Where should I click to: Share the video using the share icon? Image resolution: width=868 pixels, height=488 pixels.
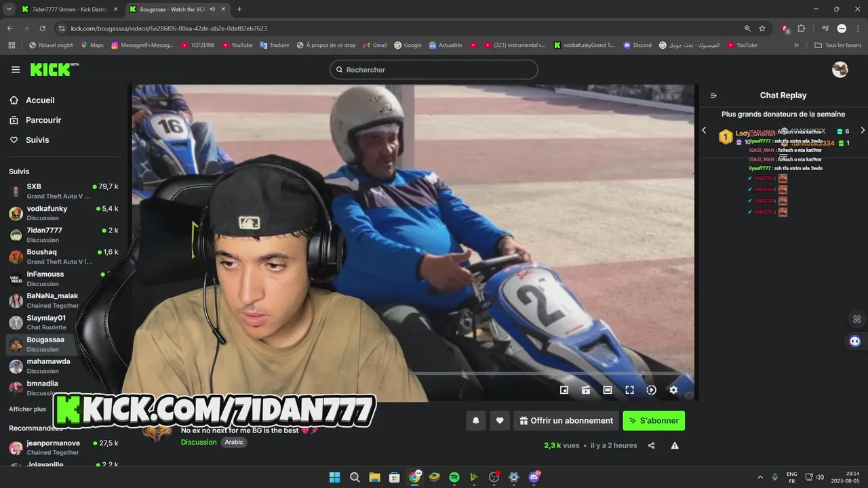click(652, 445)
